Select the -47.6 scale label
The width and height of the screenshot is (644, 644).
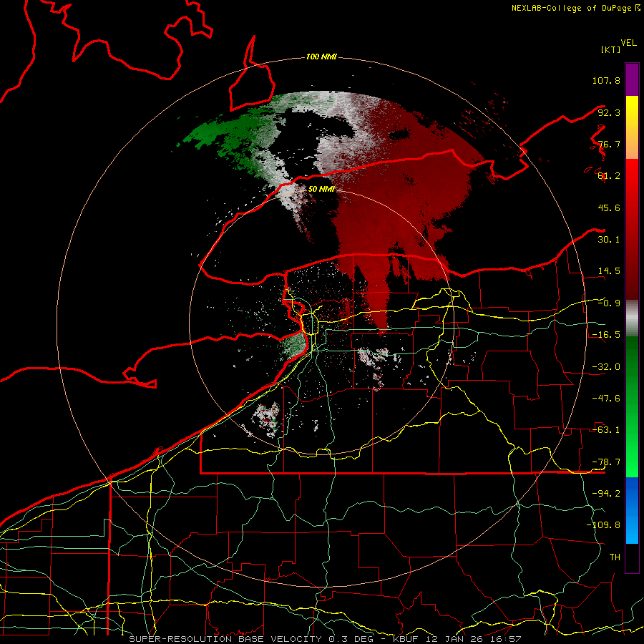[606, 399]
